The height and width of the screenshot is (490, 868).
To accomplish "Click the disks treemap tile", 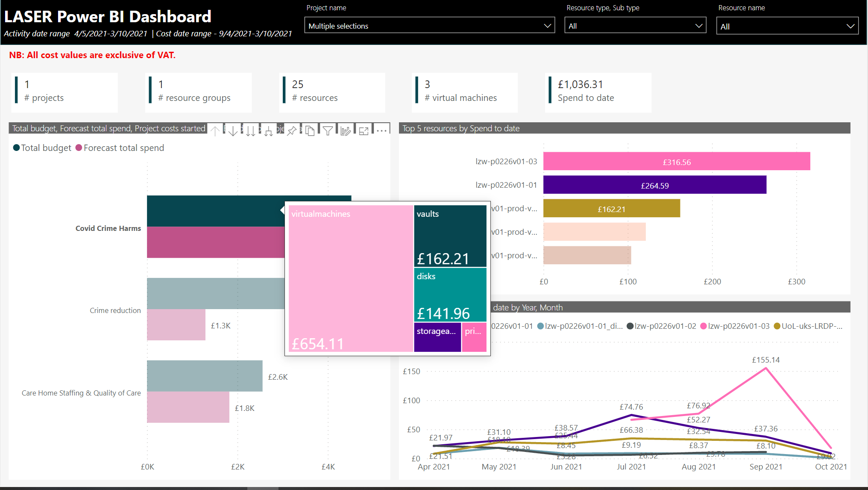I will click(x=450, y=295).
